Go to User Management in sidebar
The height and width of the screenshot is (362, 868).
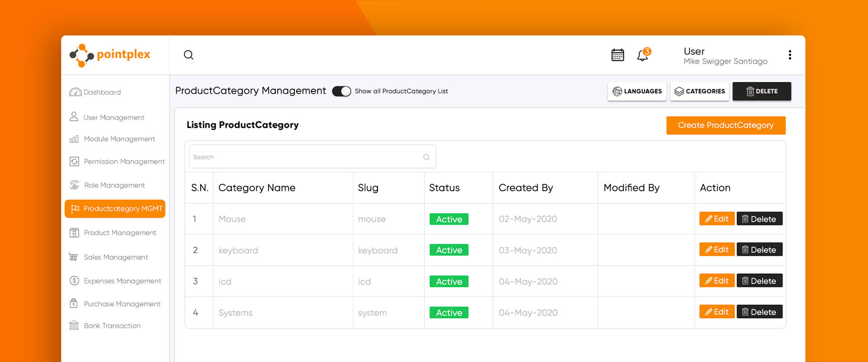tap(113, 118)
